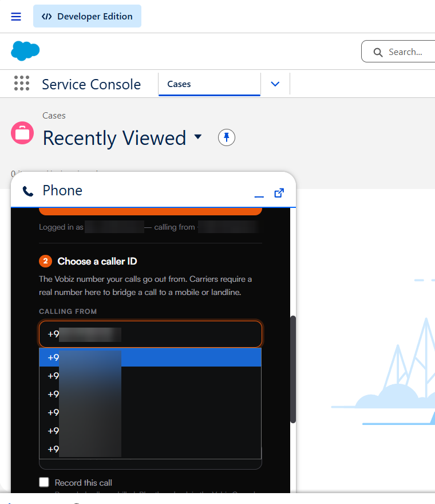Click the Developer Edition badge
This screenshot has height=504, width=435.
[x=87, y=16]
